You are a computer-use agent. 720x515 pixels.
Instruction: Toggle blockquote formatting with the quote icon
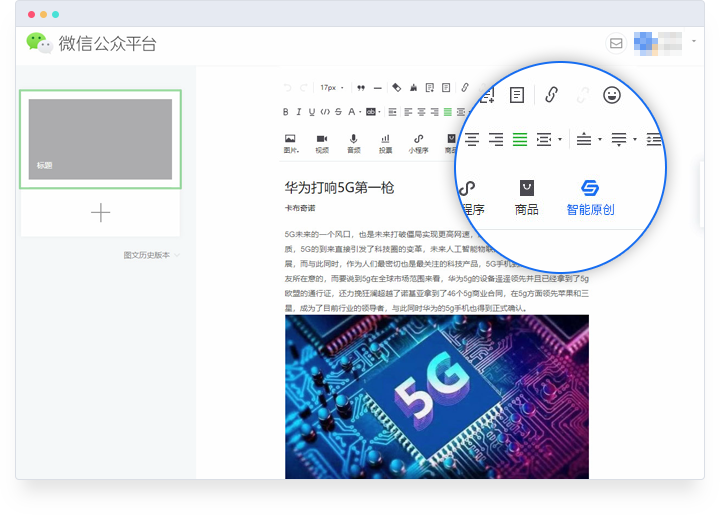[361, 88]
